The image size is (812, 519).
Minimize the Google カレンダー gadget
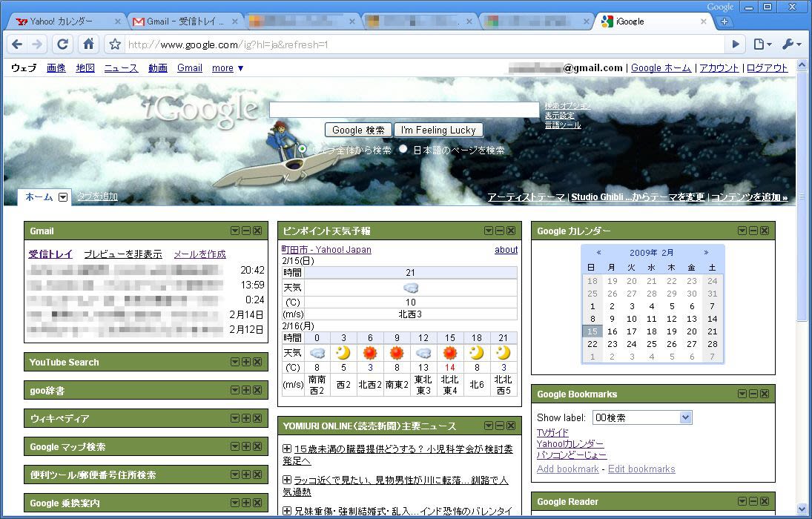click(753, 231)
